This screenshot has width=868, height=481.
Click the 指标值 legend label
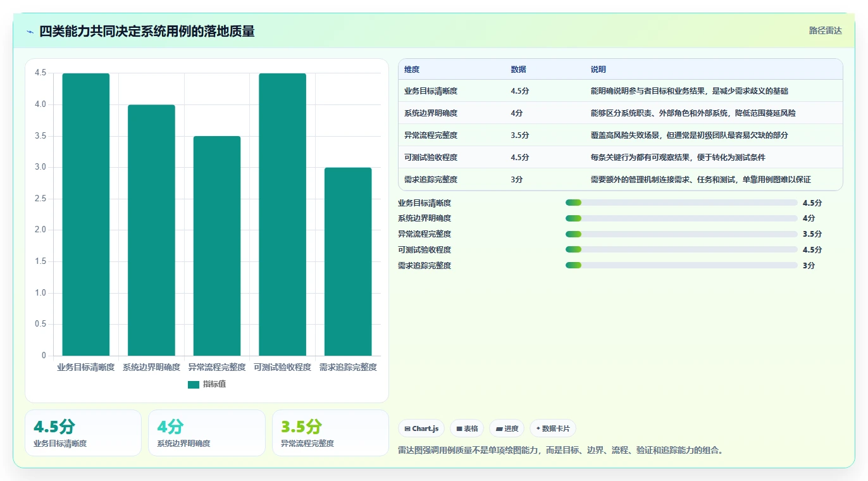coord(214,384)
